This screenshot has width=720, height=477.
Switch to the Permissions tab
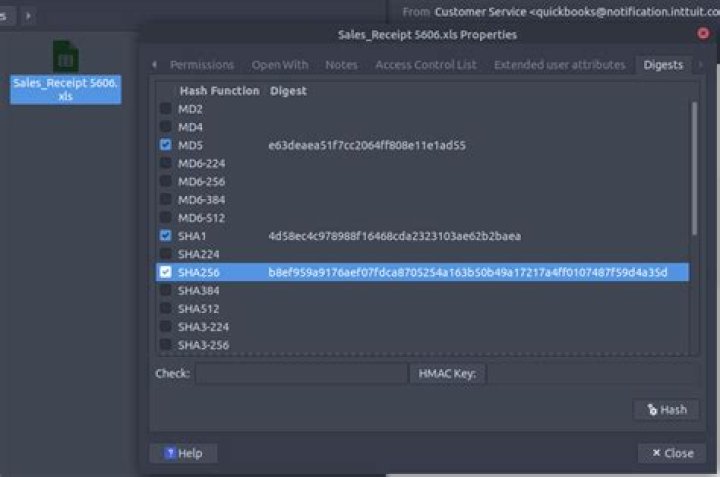201,65
